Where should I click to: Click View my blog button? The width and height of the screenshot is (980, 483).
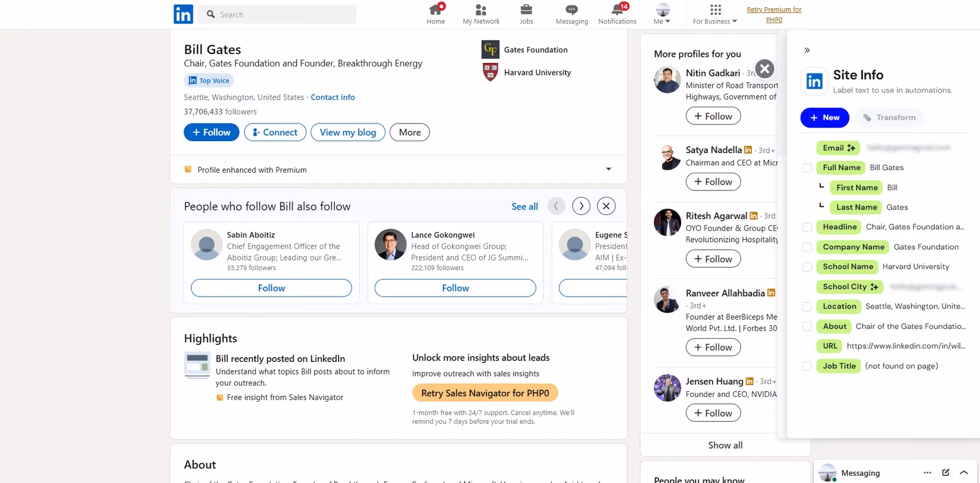[x=348, y=132]
